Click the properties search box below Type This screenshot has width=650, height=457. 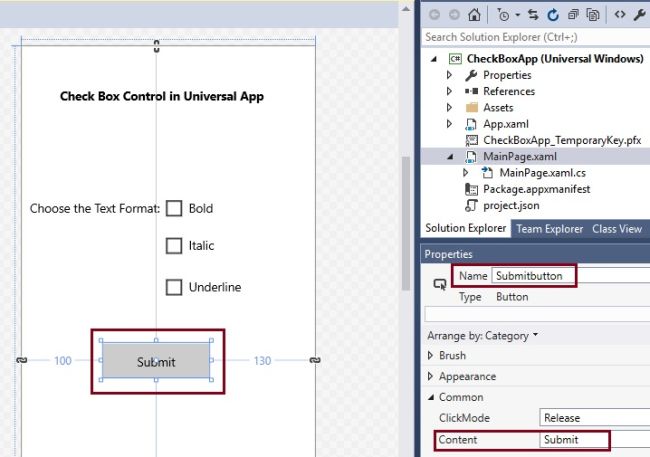(537, 314)
